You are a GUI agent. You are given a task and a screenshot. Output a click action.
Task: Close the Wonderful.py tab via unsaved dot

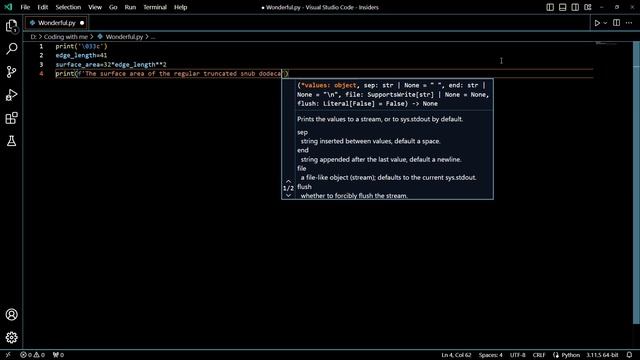coord(82,23)
